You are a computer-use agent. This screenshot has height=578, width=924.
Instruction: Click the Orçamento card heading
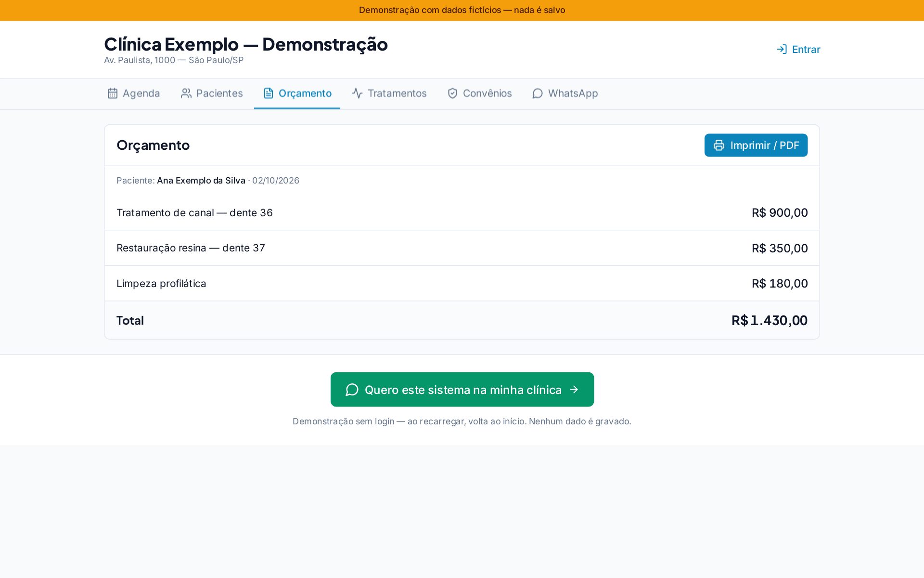click(x=153, y=145)
